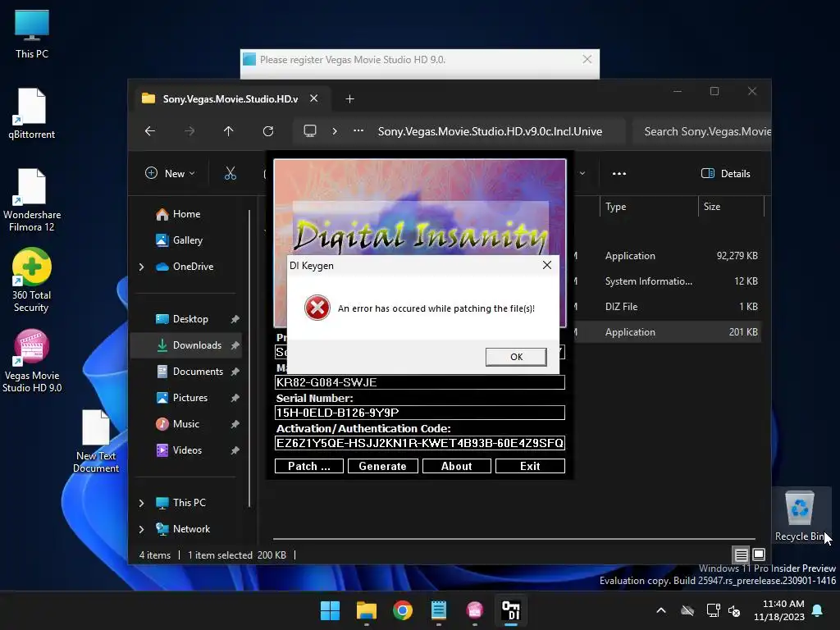Open Music in quick access
Viewport: 840px width, 630px height.
click(185, 424)
